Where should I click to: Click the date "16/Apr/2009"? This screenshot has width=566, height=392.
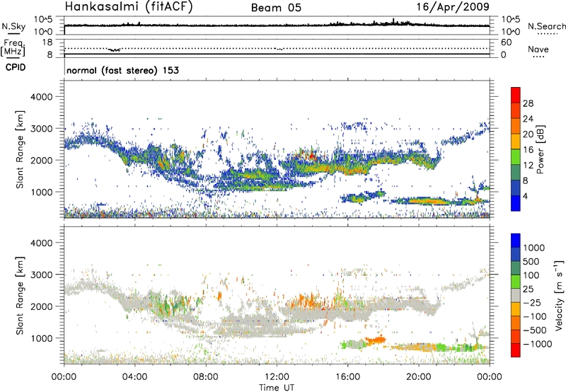453,6
